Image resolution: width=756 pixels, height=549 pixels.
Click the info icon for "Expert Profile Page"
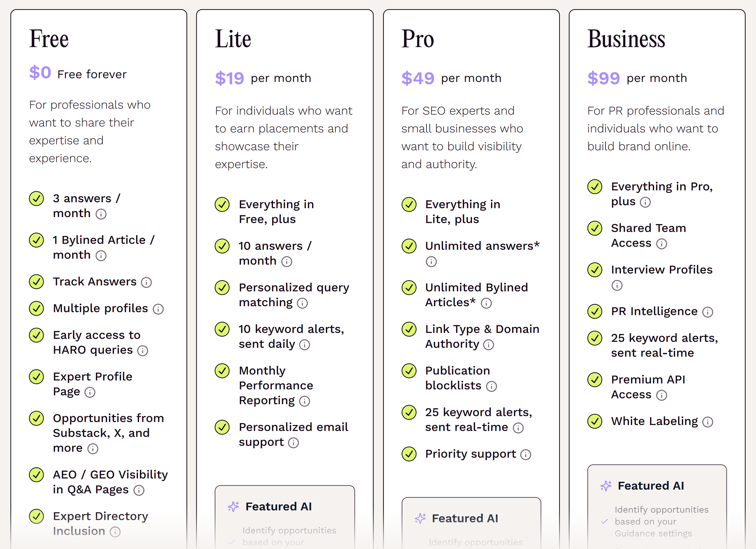[90, 392]
